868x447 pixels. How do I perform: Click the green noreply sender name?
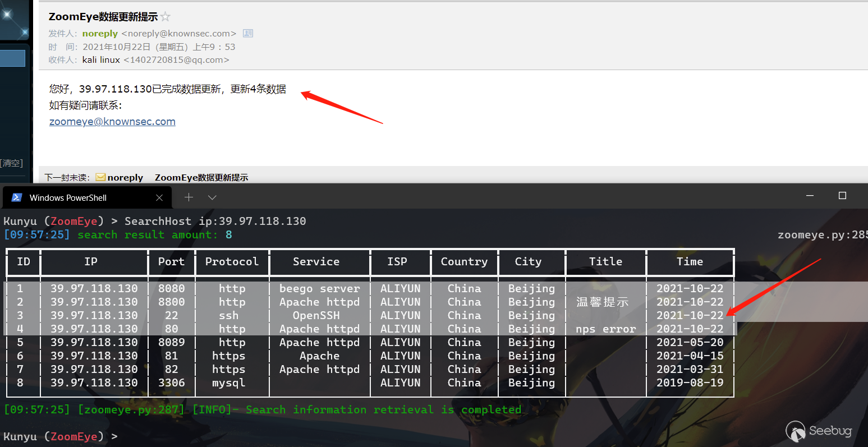[100, 34]
